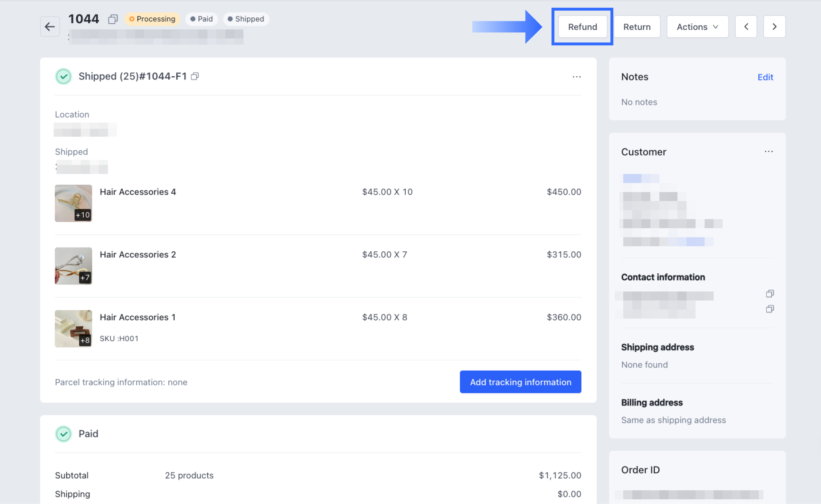Expand the Actions dropdown
Screen dimensions: 821x504
pos(697,27)
